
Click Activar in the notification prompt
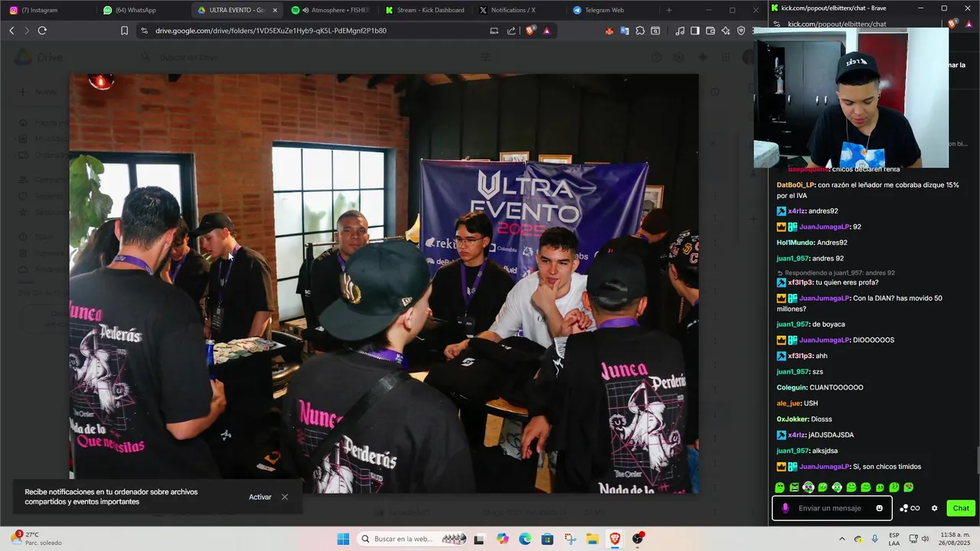pyautogui.click(x=260, y=497)
